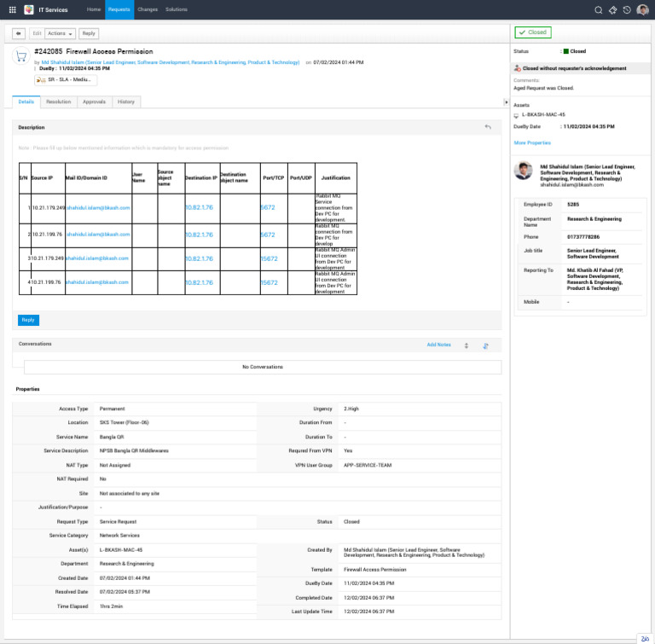Click the More Properties link
This screenshot has height=644, width=655.
click(x=532, y=142)
